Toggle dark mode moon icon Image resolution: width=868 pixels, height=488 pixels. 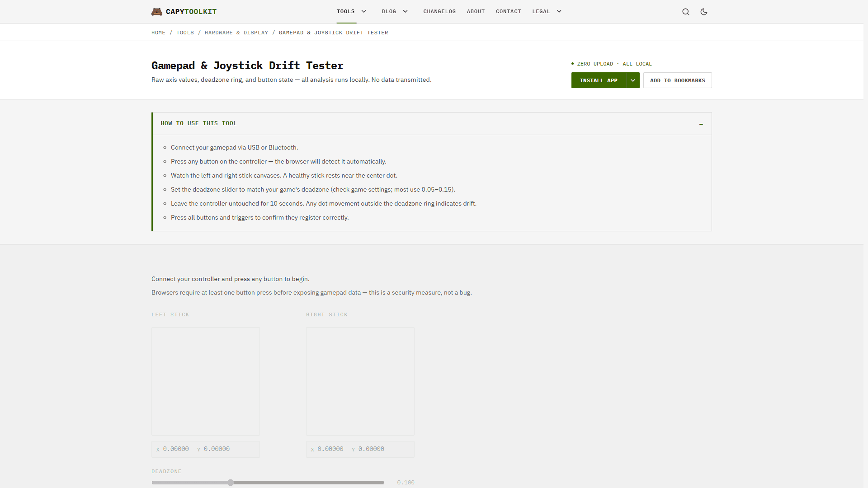coord(704,12)
